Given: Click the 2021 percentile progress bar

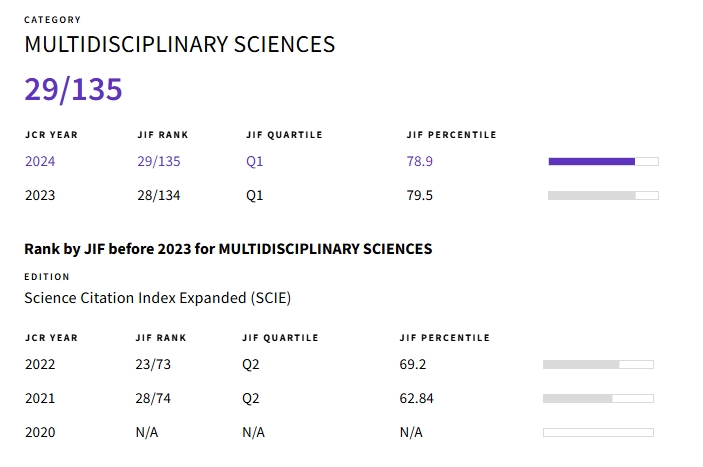Looking at the screenshot, I should [x=598, y=398].
